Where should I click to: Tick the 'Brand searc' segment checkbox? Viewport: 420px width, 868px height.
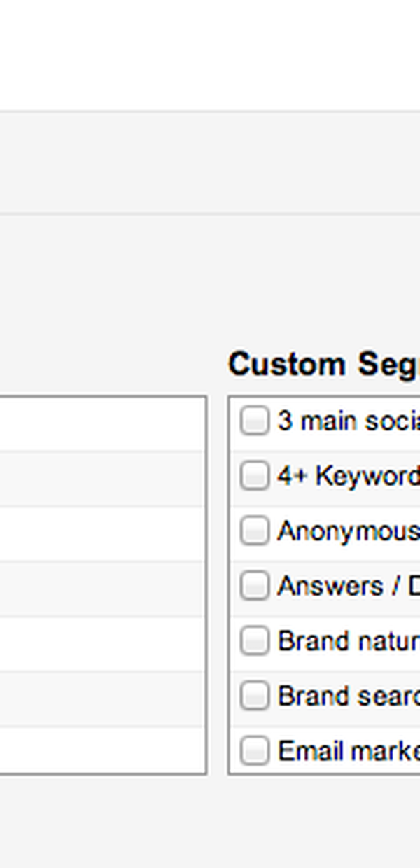point(254,696)
